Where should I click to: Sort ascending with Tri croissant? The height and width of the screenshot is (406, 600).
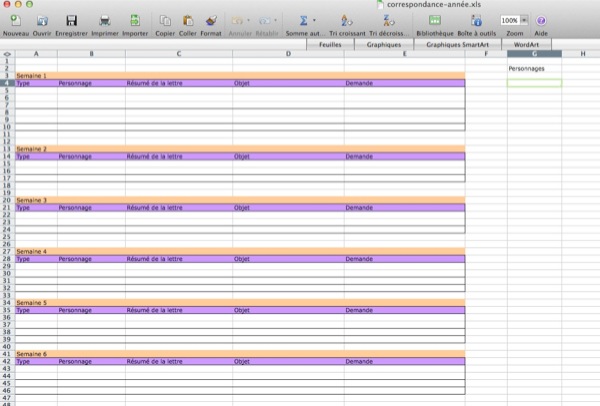tap(347, 20)
